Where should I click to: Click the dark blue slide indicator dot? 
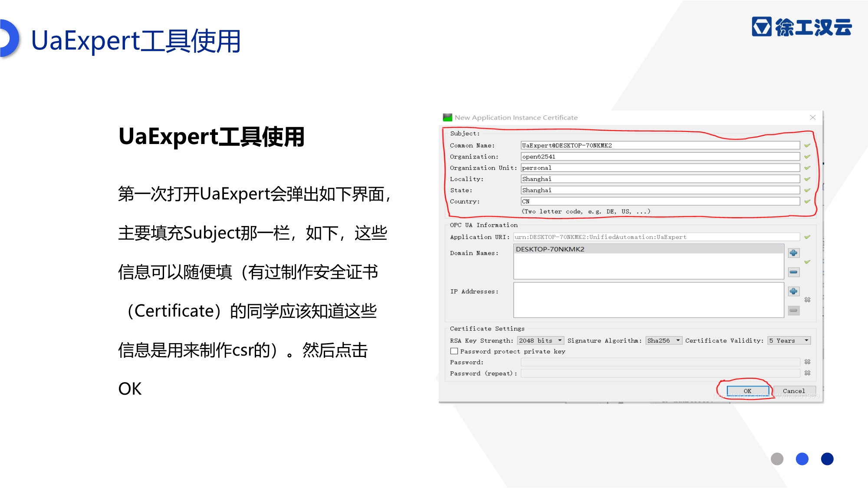[x=827, y=459]
